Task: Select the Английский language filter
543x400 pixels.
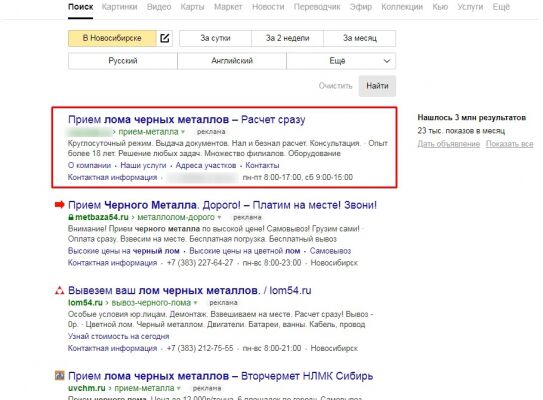Action: click(232, 61)
